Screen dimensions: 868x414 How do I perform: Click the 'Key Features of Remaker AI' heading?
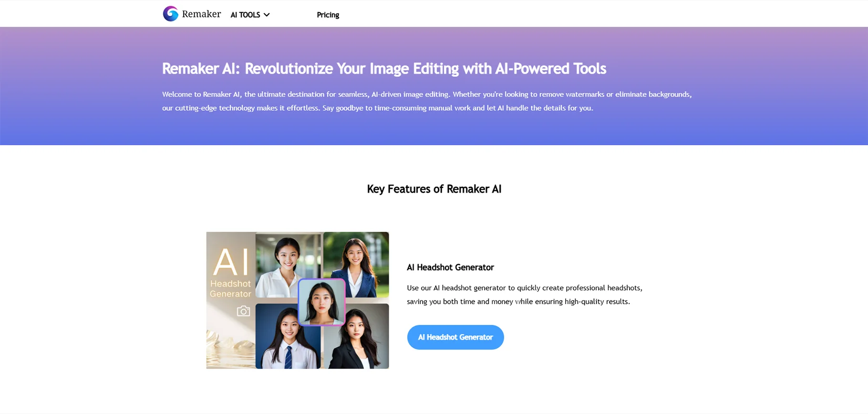click(x=434, y=189)
